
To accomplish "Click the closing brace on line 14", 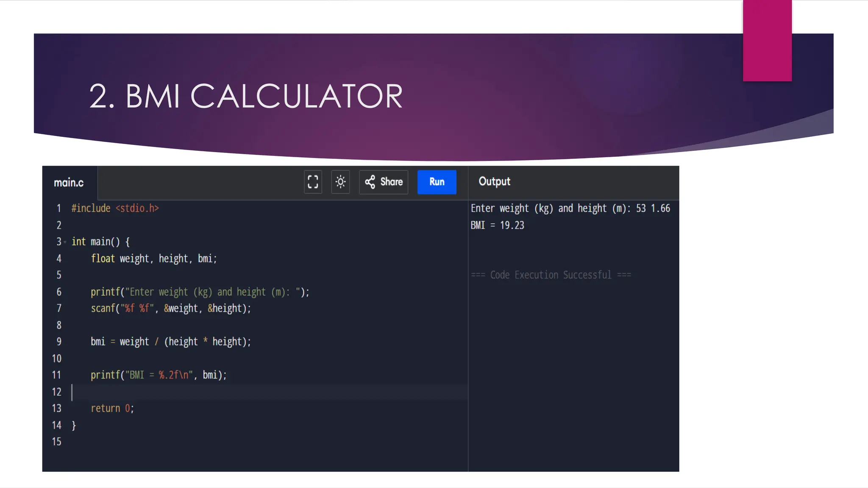I will 74,425.
